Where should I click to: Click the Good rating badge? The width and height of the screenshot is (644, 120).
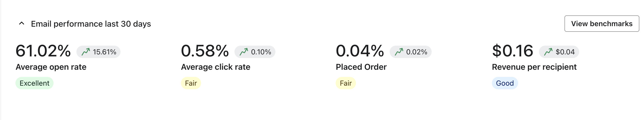505,83
